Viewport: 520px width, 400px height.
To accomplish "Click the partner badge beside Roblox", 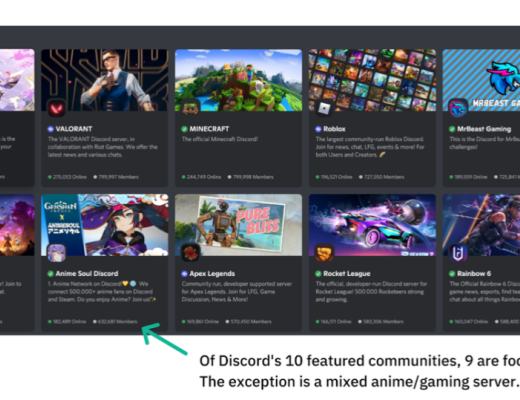I will click(318, 129).
